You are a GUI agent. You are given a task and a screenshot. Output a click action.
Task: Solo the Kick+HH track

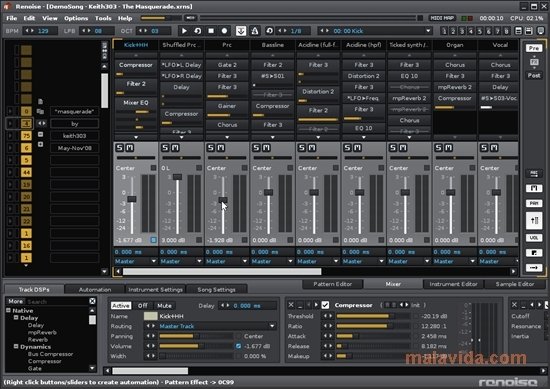click(x=120, y=148)
